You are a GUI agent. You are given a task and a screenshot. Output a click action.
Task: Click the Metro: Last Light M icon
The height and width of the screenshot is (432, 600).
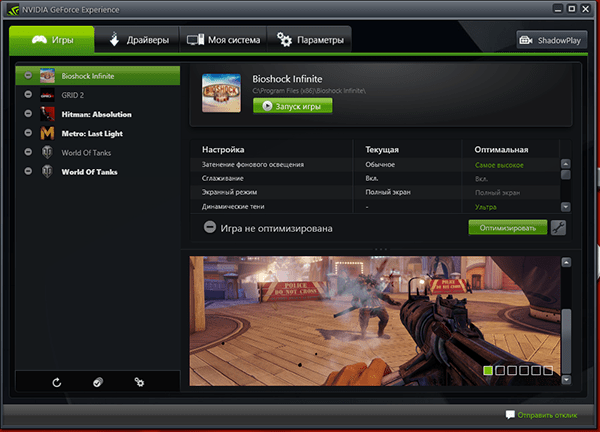[x=47, y=133]
